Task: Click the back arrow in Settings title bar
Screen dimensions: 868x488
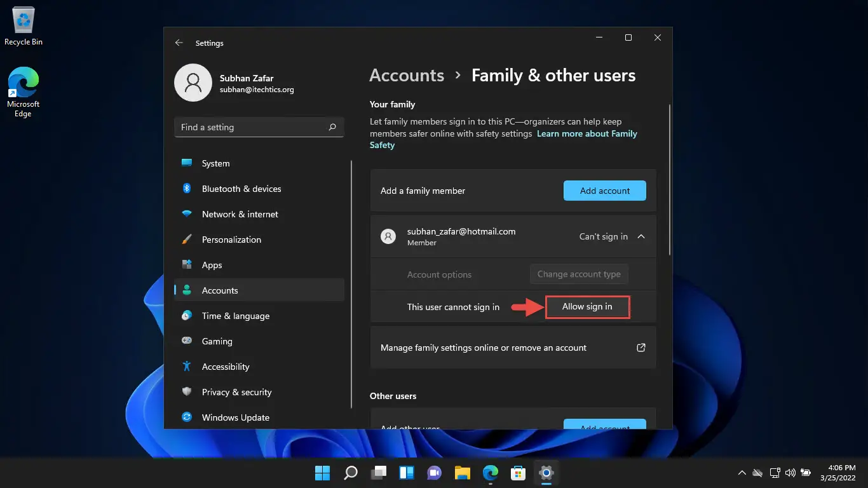Action: pos(179,43)
